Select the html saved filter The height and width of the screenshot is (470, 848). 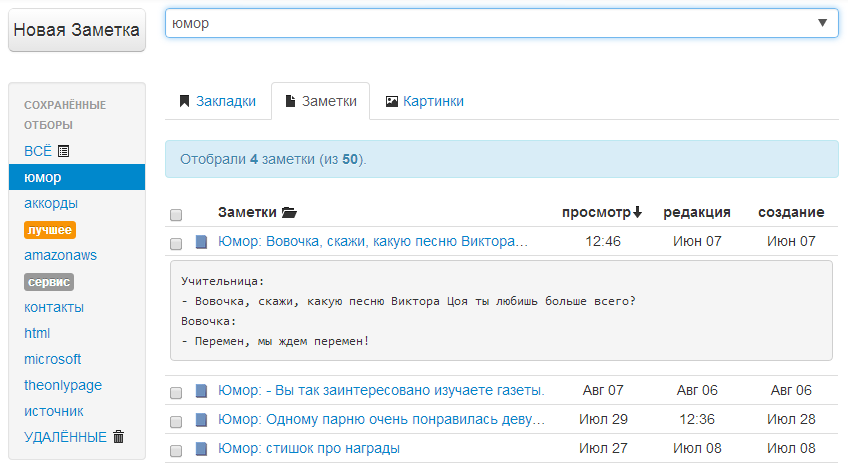pyautogui.click(x=37, y=333)
